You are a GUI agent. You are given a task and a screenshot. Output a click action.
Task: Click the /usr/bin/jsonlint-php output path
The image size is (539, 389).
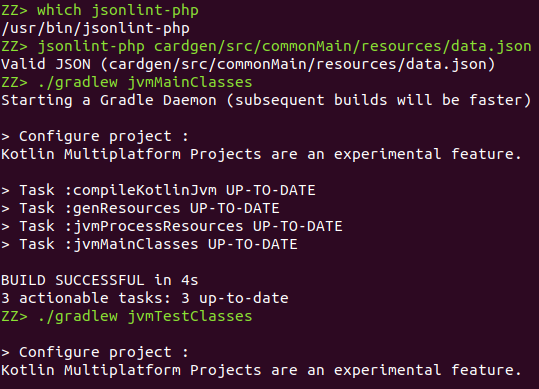pos(96,28)
